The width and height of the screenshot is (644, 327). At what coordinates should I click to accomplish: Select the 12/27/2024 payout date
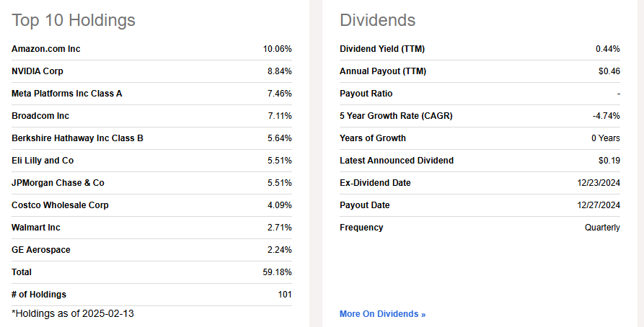click(x=599, y=205)
